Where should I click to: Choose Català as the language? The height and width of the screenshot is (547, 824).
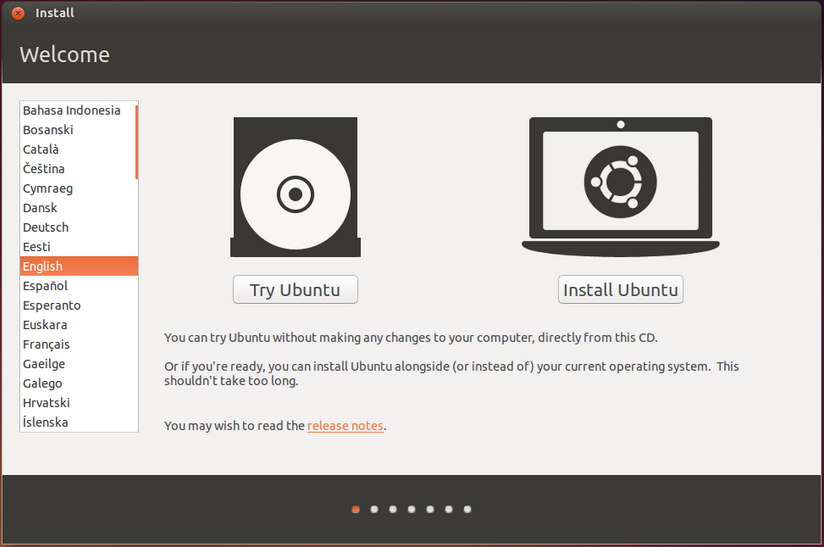point(78,149)
